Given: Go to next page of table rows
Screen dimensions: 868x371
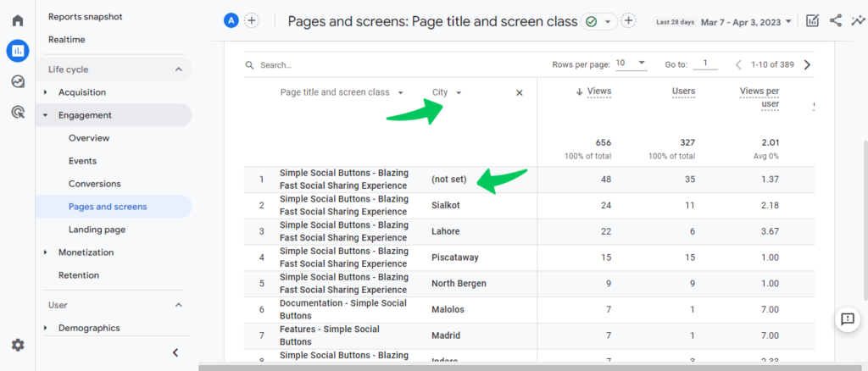Looking at the screenshot, I should click(807, 64).
